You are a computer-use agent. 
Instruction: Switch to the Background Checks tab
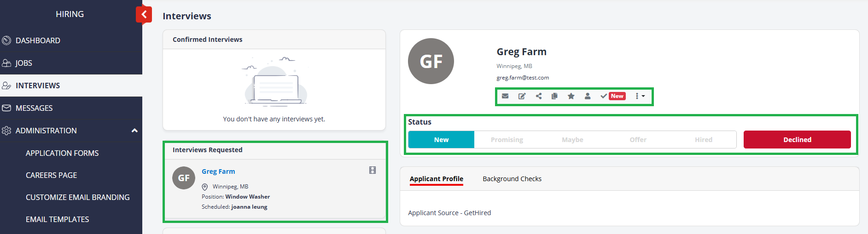pos(512,179)
